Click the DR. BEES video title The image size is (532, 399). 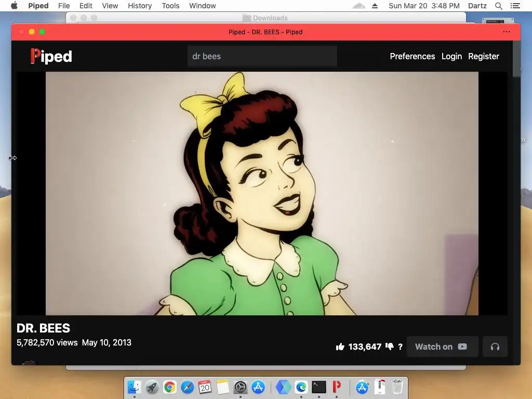click(x=44, y=328)
